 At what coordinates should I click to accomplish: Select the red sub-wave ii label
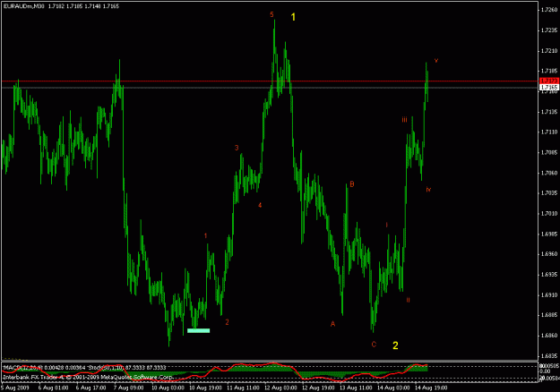click(x=408, y=300)
